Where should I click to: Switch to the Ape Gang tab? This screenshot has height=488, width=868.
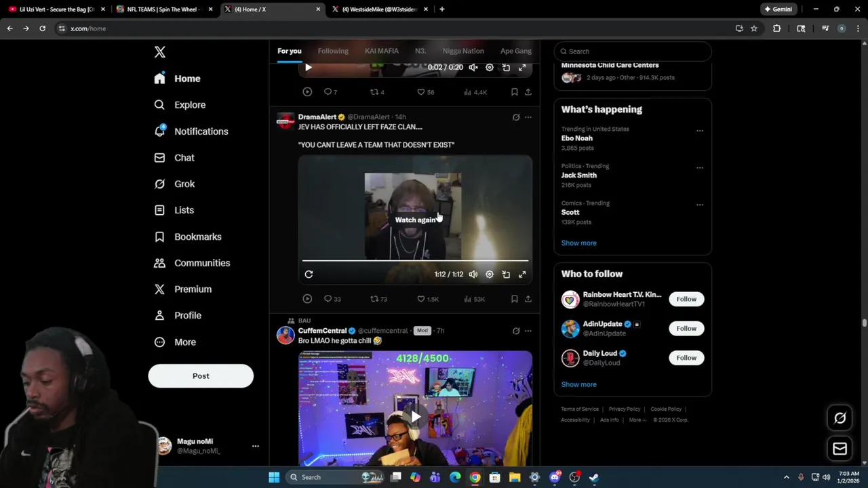click(516, 51)
